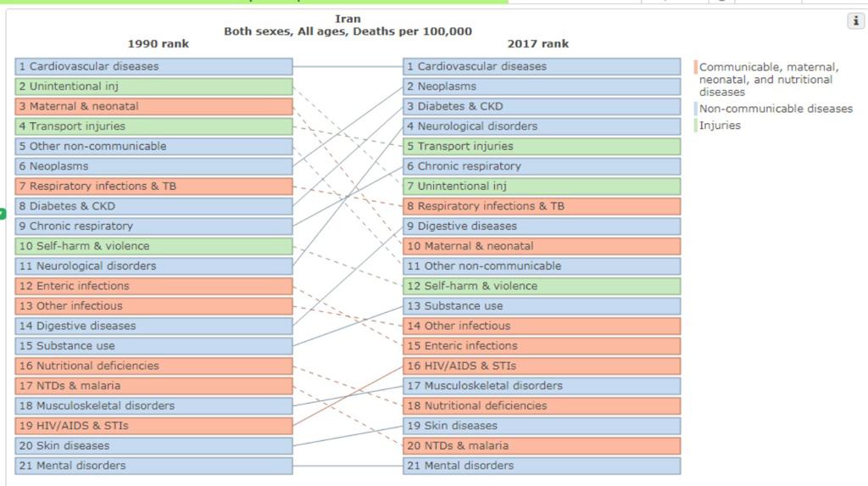Click 2017 rank 10 Maternal & neonatal
Image resolution: width=868 pixels, height=486 pixels.
[542, 246]
